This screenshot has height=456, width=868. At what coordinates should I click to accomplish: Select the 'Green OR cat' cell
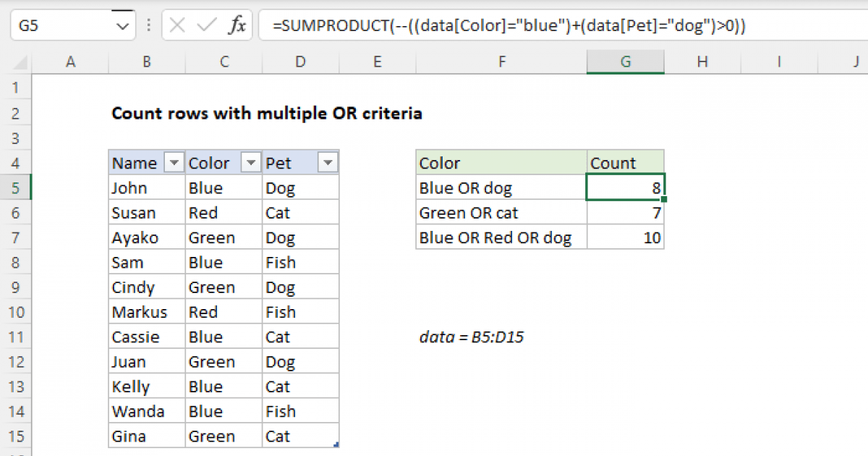click(501, 213)
